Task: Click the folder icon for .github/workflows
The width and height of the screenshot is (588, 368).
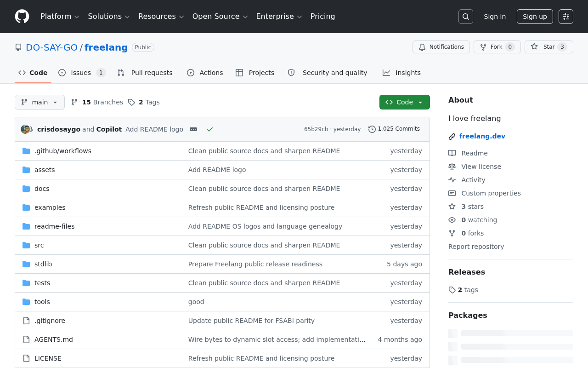Action: point(26,151)
